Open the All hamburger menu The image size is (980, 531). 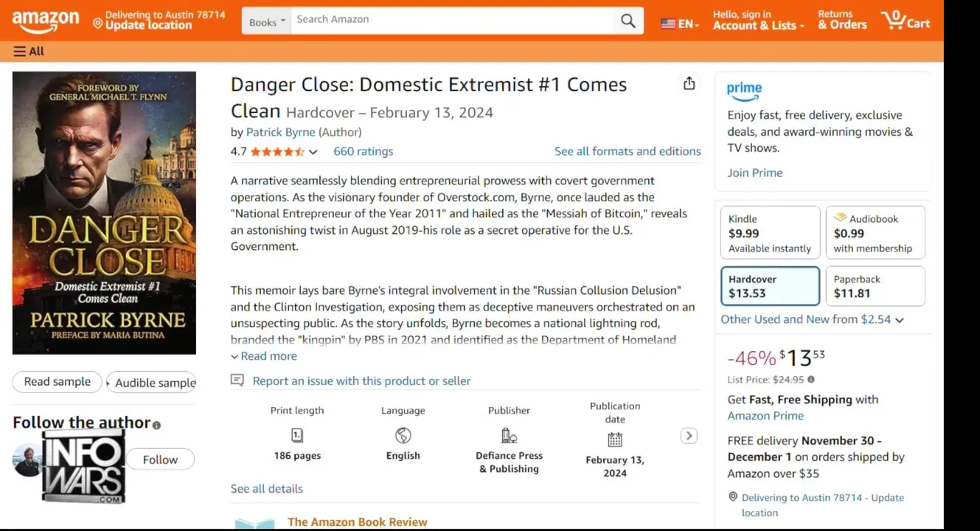tap(29, 52)
